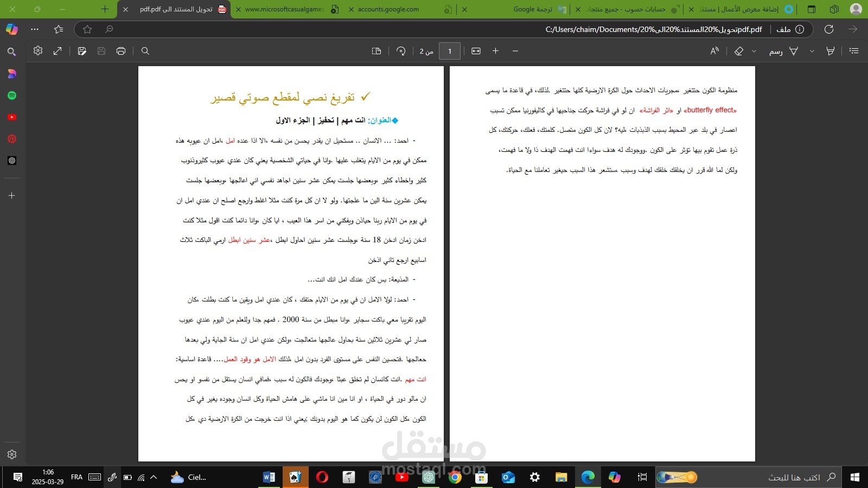Image resolution: width=868 pixels, height=488 pixels.
Task: Open Spotify from the Edge sidebar
Action: coord(12,95)
